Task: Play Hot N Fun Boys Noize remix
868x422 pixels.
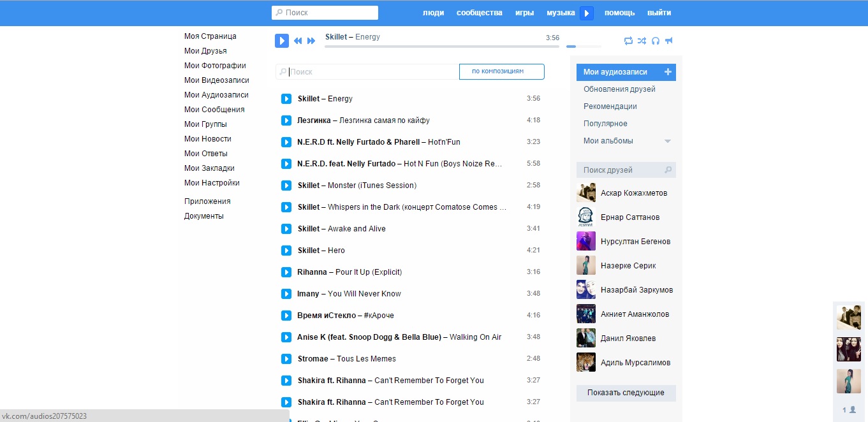Action: point(286,164)
